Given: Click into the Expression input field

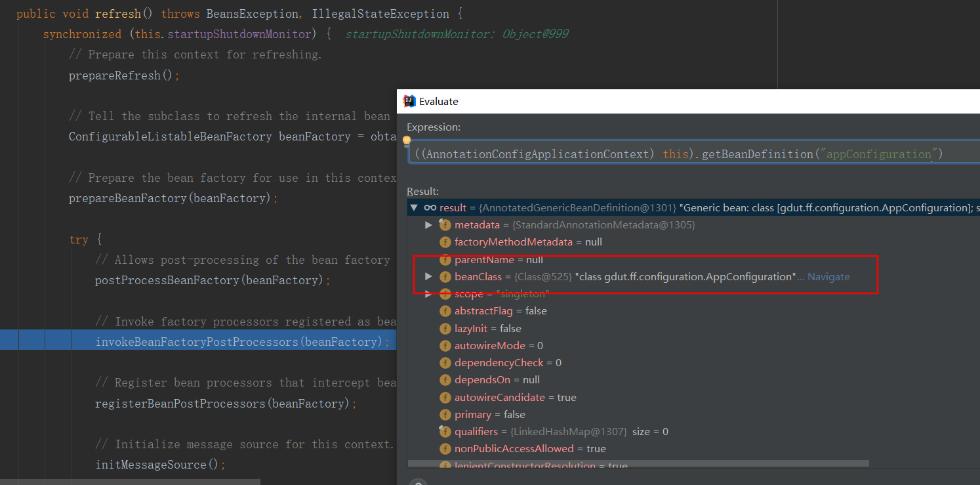Looking at the screenshot, I should click(x=693, y=154).
